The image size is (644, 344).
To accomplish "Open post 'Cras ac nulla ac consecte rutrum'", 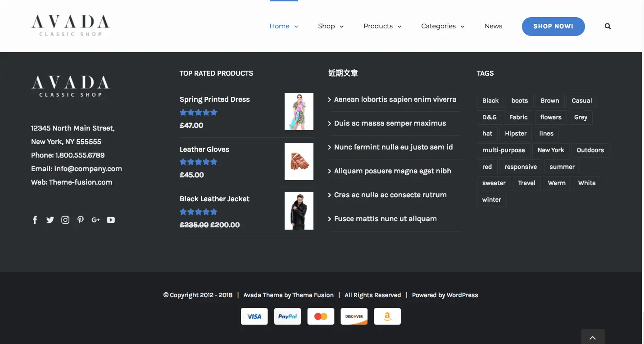I will (390, 195).
